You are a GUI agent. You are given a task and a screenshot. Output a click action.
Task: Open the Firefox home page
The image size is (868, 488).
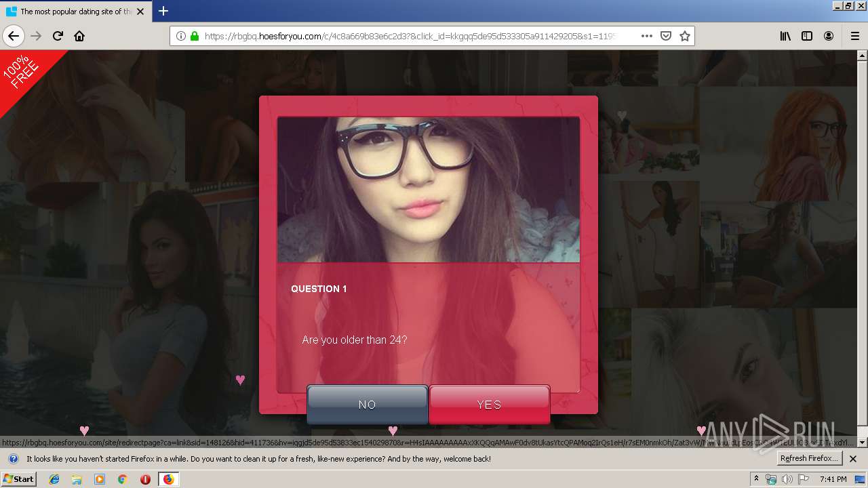79,36
